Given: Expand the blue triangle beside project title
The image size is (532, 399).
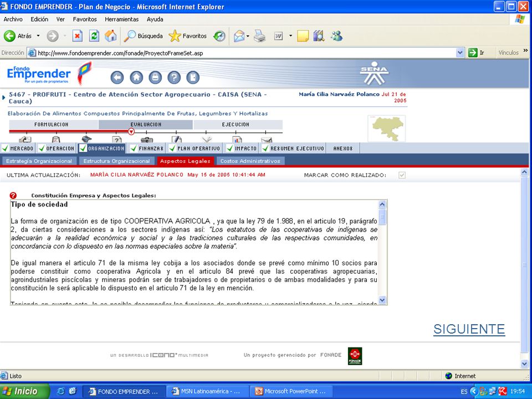Looking at the screenshot, I should [x=4, y=98].
